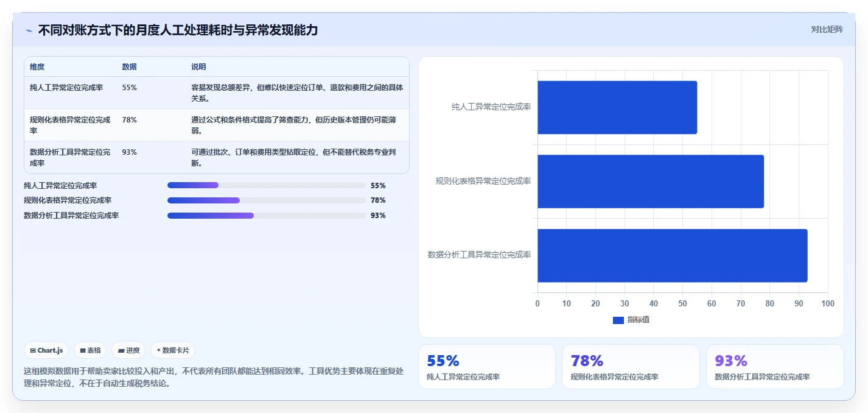Select the 93% data card
Image resolution: width=868 pixels, height=413 pixels.
click(775, 367)
